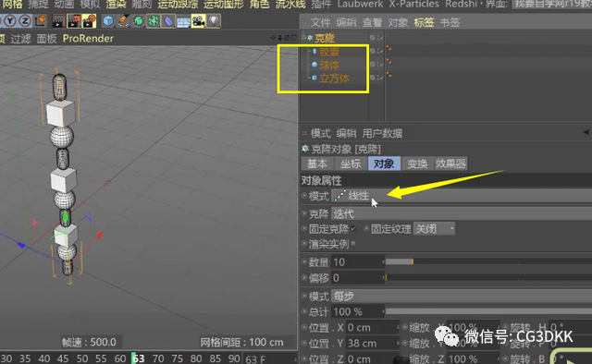This screenshot has height=364, width=592.
Task: Click the 偏移 field stepper arrows
Action: click(x=383, y=278)
